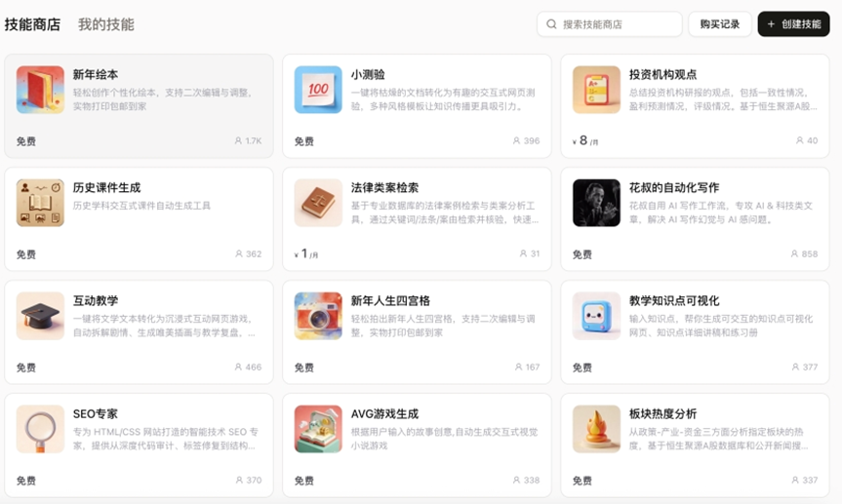This screenshot has height=504, width=842.
Task: Click the 338 user count on AVG游戏生成
Action: pyautogui.click(x=532, y=481)
